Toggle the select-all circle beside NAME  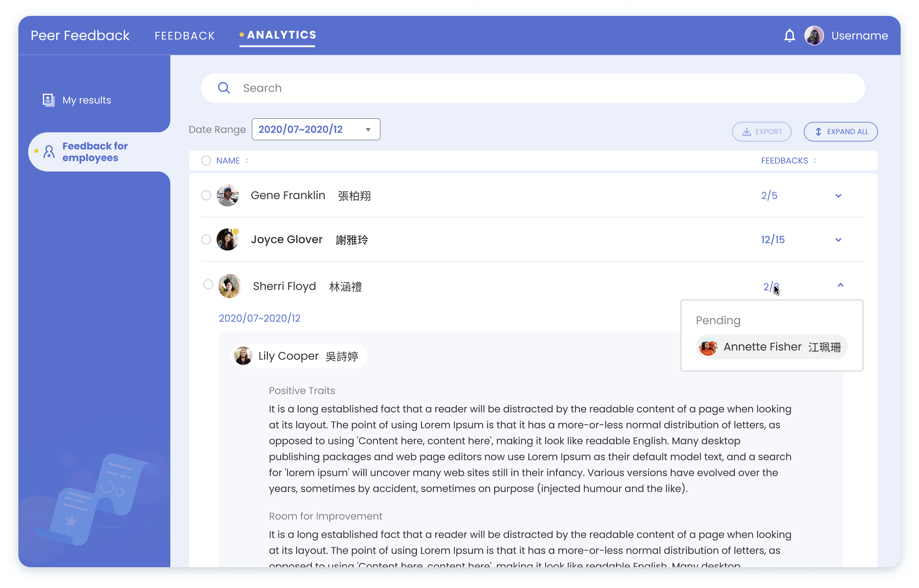pos(206,161)
